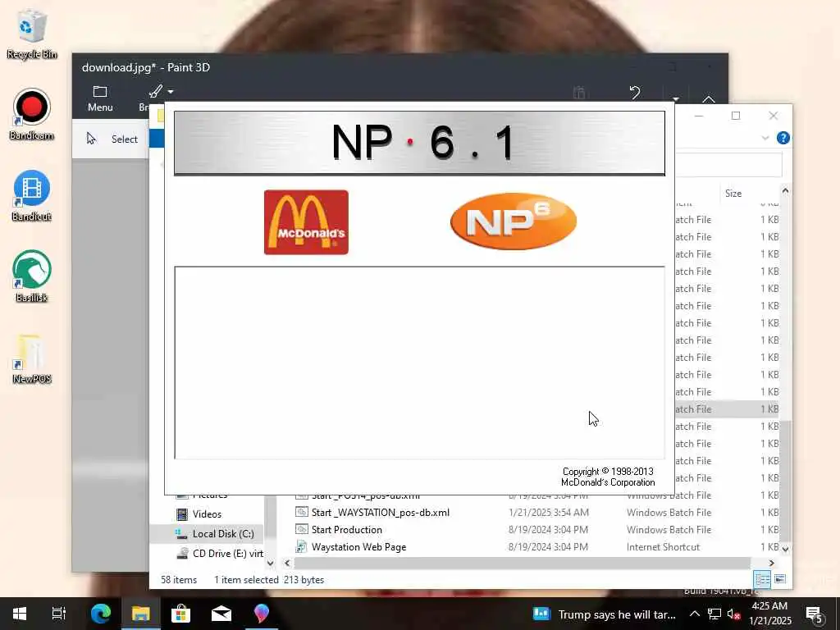Click the vertical scrollbar down arrow in File Explorer
The height and width of the screenshot is (630, 840).
[785, 549]
